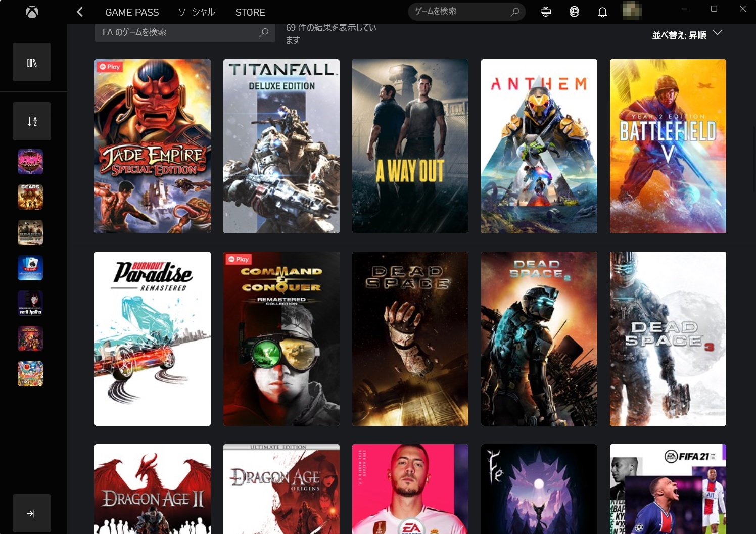This screenshot has height=534, width=756.
Task: Click the magnifier icon in top search box
Action: coord(515,12)
